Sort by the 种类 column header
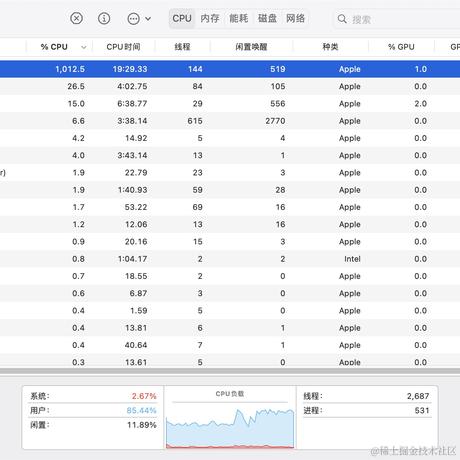This screenshot has width=460, height=460. click(330, 47)
